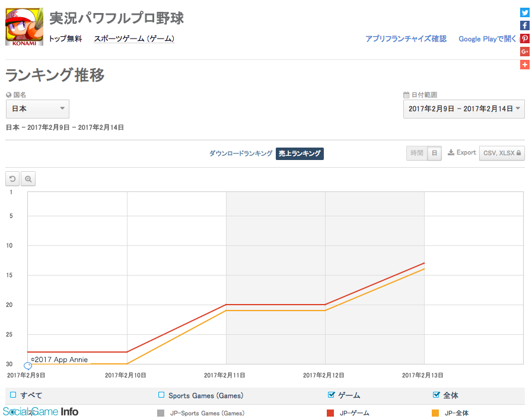Open more sharing options plus icon
532x419 pixels.
coord(524,65)
